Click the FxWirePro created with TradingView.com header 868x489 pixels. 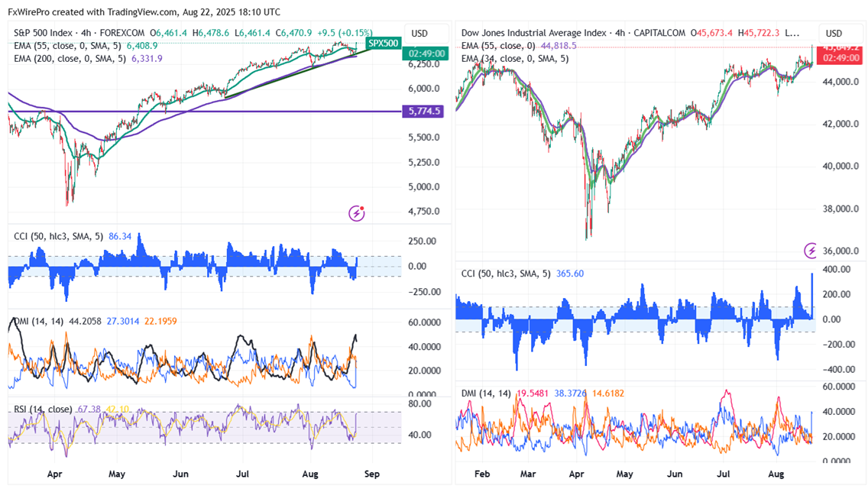click(x=144, y=11)
